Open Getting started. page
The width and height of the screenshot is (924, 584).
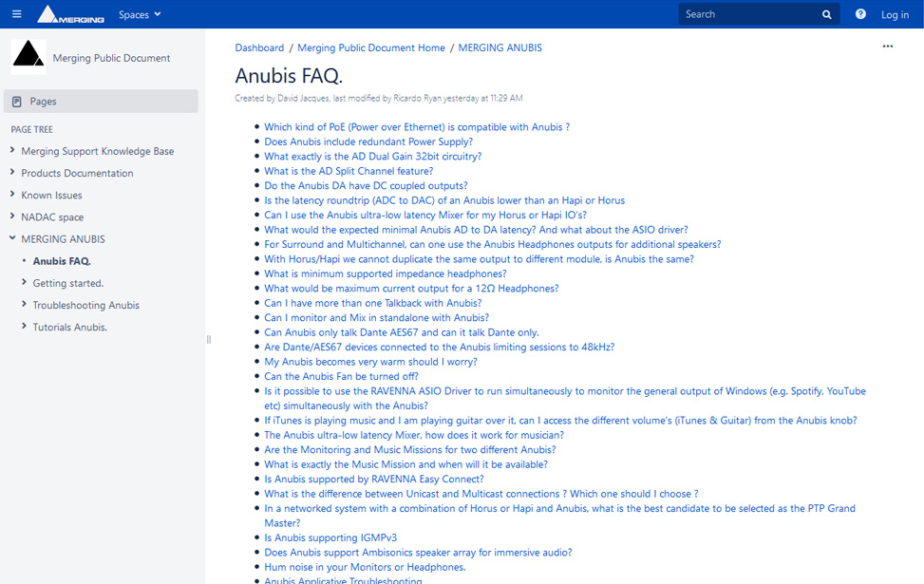68,284
